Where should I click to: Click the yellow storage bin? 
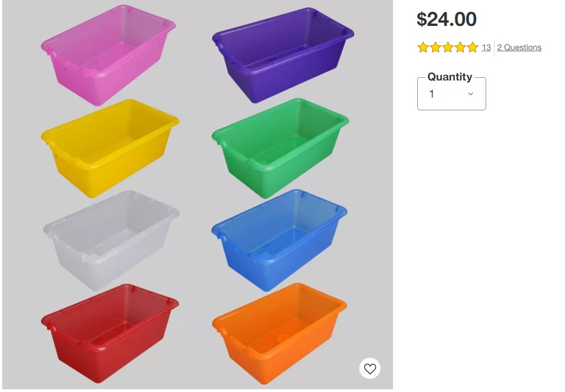tap(110, 148)
